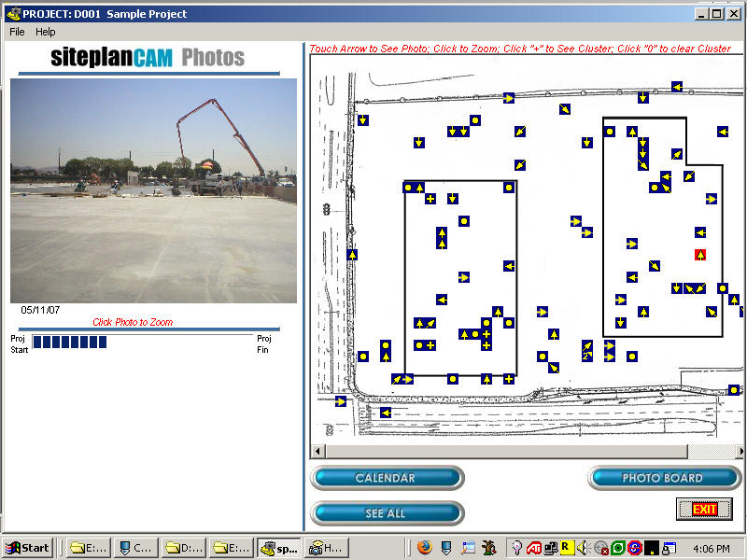Click the "Touch Arrow to See Photo" instruction line
This screenshot has width=747, height=560.
pyautogui.click(x=520, y=49)
